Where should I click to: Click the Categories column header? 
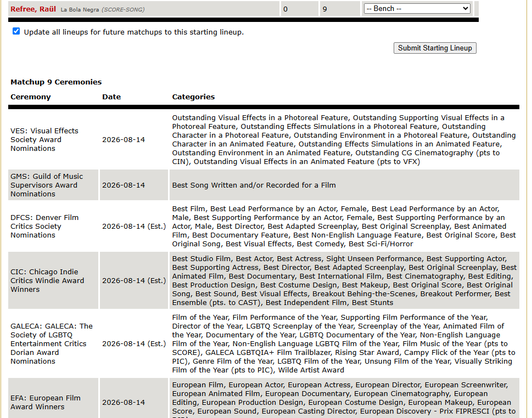pos(193,97)
